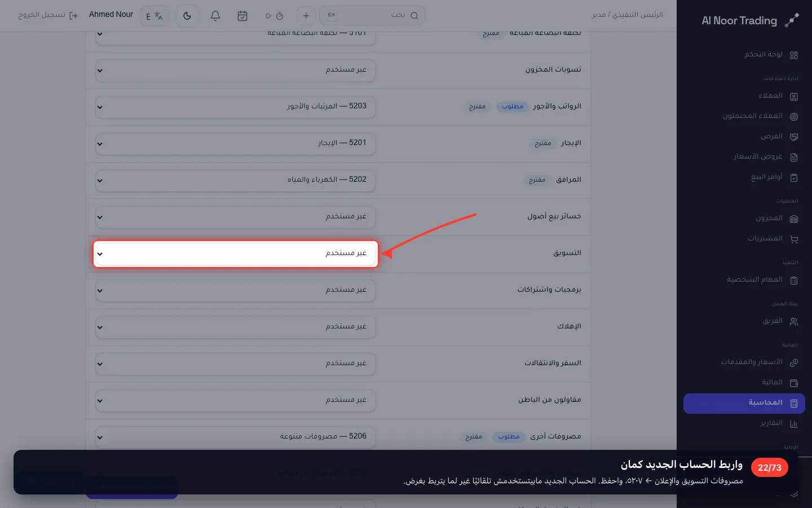Toggle dark mode moon button
812x508 pixels.
tap(187, 16)
